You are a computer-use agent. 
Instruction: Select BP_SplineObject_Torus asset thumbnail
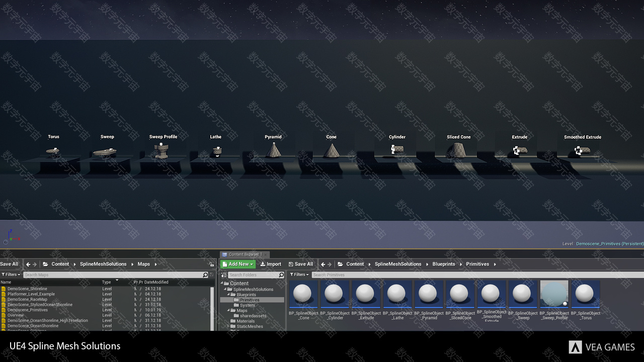[585, 294]
